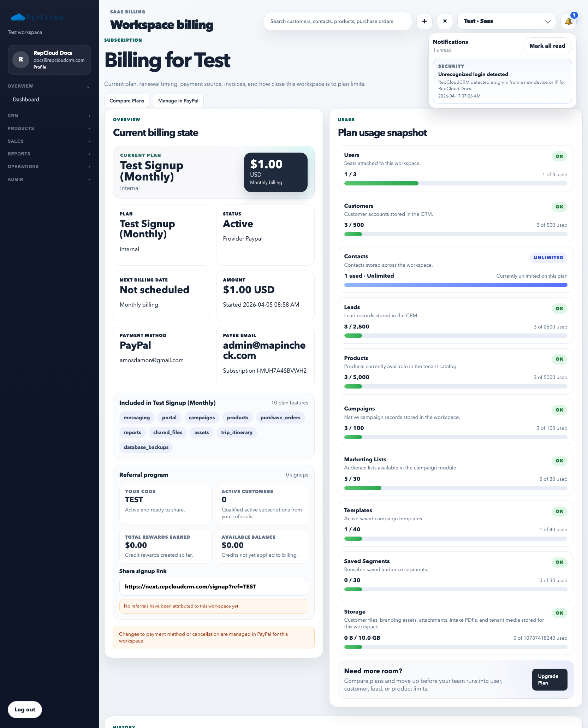Open the Unrecognized login detected notification
The image size is (588, 728).
[502, 81]
